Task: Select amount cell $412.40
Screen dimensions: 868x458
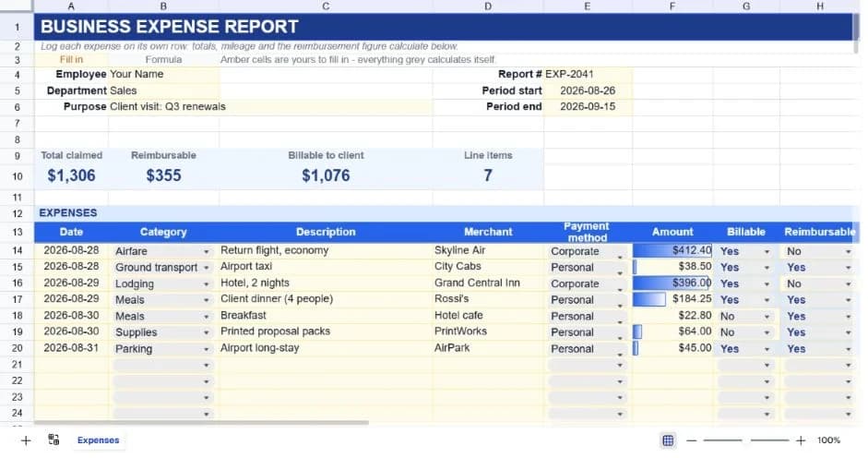Action: point(672,250)
